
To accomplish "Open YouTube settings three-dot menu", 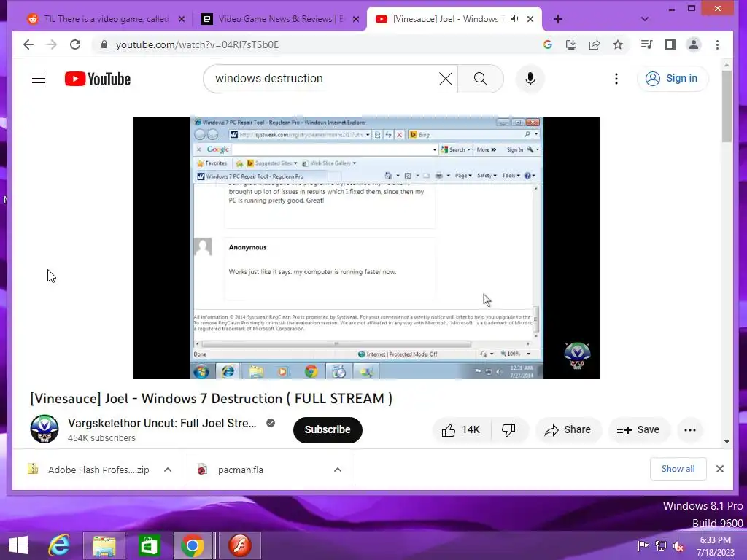I will pos(616,79).
